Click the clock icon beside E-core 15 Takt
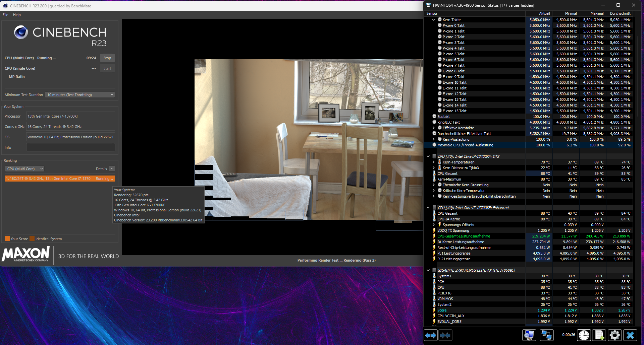Image resolution: width=644 pixels, height=345 pixels. coord(440,111)
